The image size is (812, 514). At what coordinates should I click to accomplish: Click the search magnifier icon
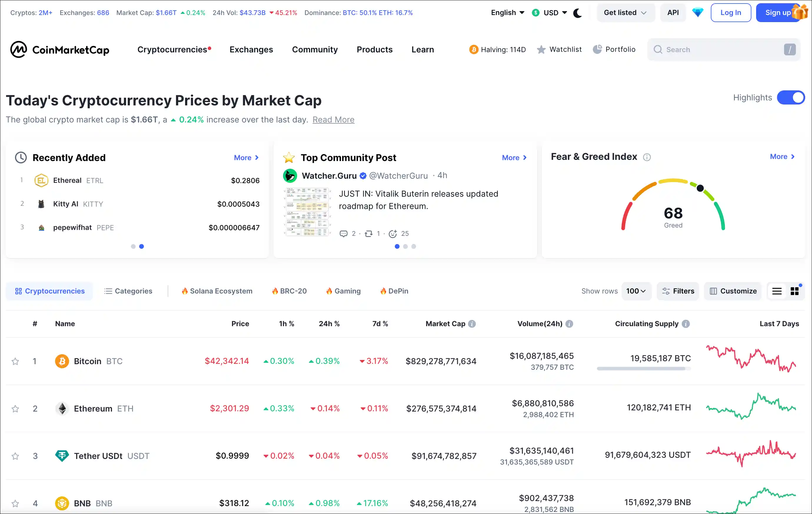point(658,50)
